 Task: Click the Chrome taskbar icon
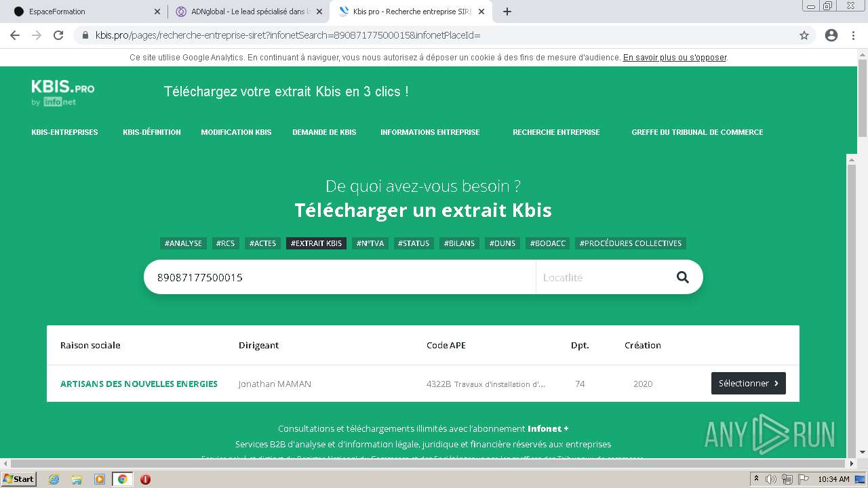click(x=123, y=479)
